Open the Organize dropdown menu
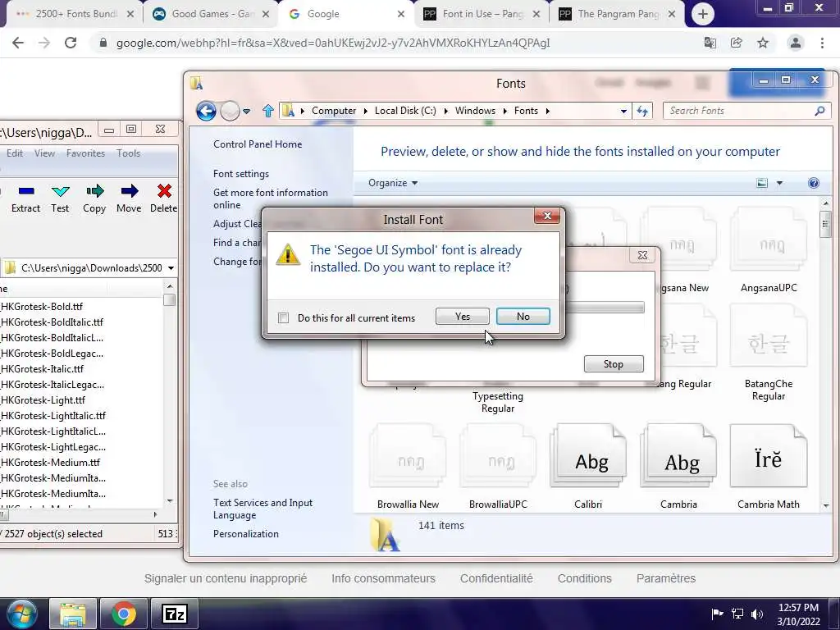This screenshot has height=630, width=840. tap(393, 183)
